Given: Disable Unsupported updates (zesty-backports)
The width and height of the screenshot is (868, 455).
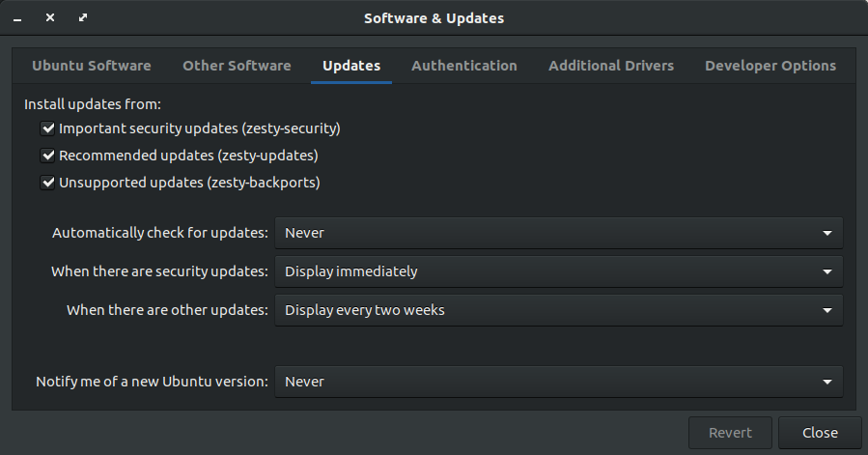Looking at the screenshot, I should point(47,183).
